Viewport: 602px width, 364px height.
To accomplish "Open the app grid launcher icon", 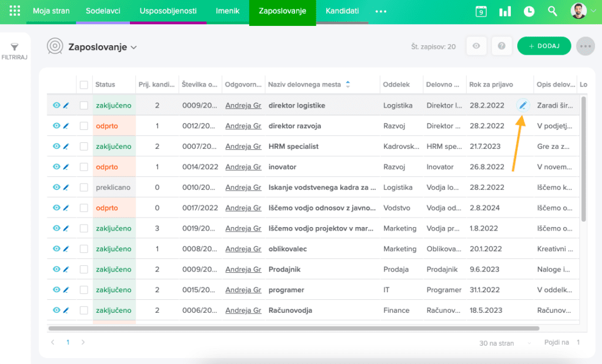I will tap(15, 11).
